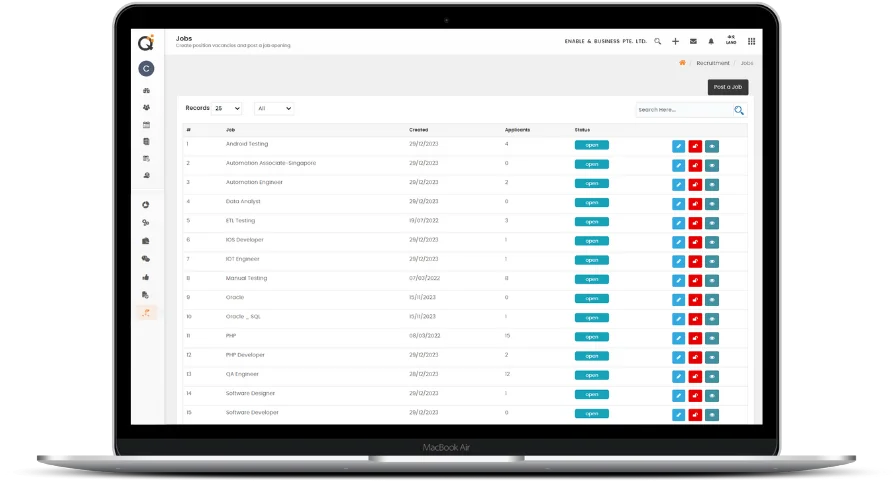Open the pie chart icon in sidebar
The width and height of the screenshot is (894, 481).
(x=146, y=205)
